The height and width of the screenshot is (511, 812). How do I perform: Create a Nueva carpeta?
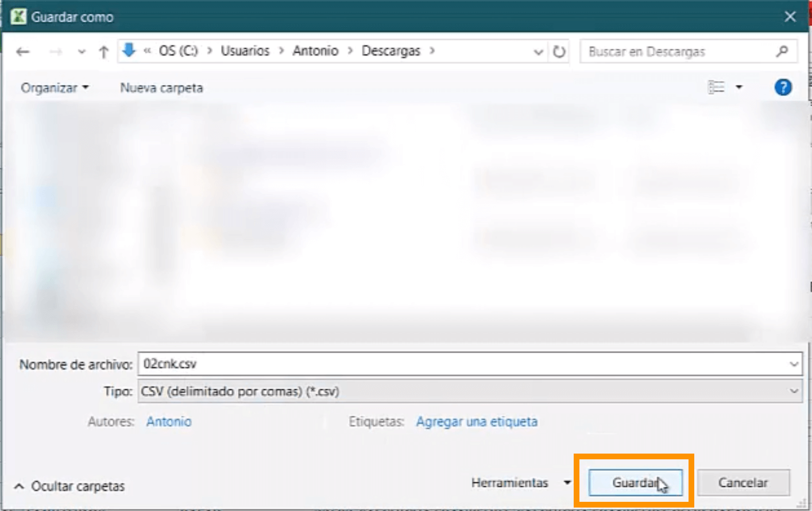tap(161, 88)
